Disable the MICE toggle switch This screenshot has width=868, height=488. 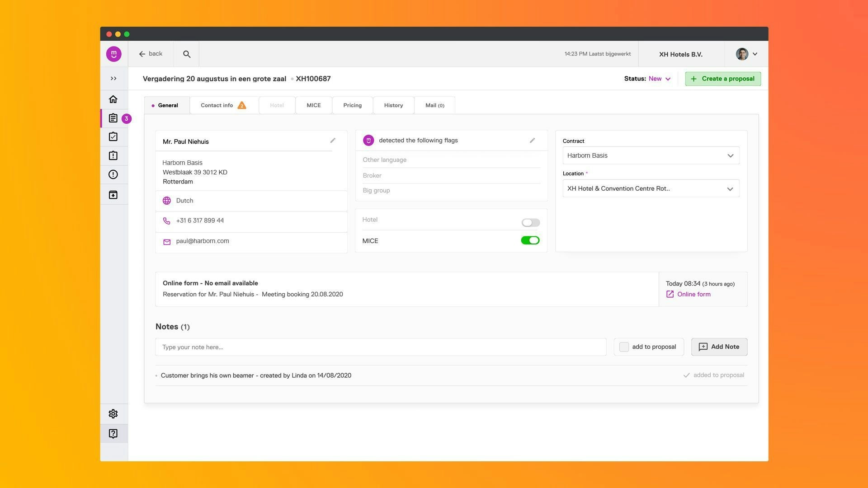tap(530, 240)
